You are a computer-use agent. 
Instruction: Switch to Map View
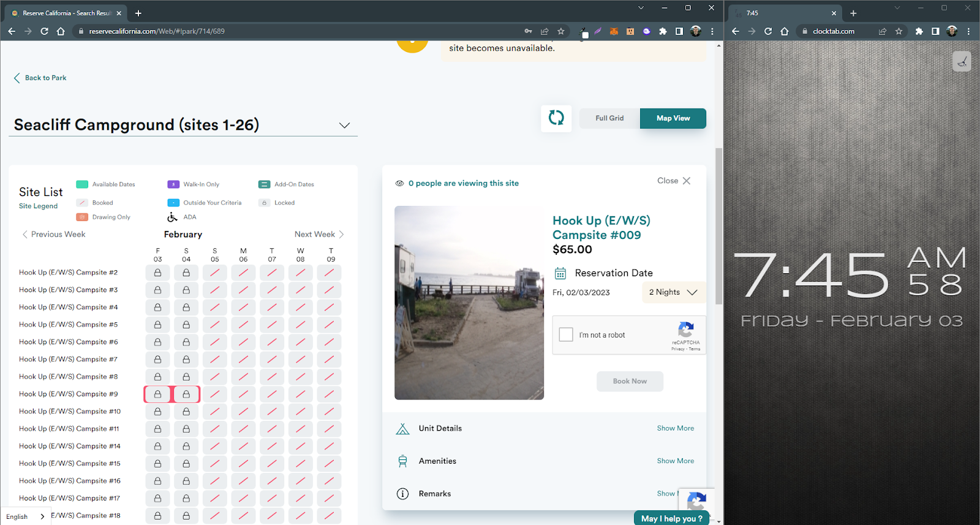point(673,118)
